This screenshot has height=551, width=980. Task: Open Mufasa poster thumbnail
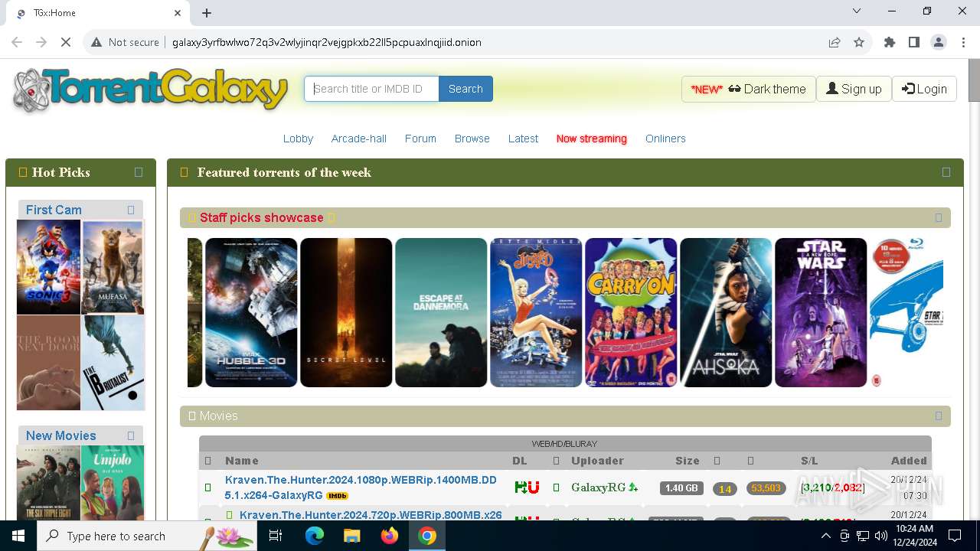tap(113, 267)
